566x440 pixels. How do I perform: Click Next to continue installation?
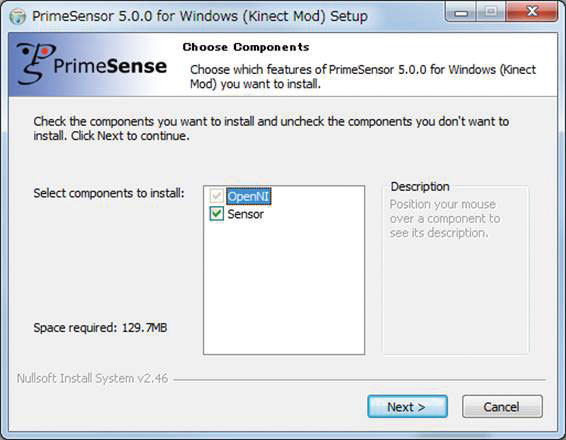408,407
